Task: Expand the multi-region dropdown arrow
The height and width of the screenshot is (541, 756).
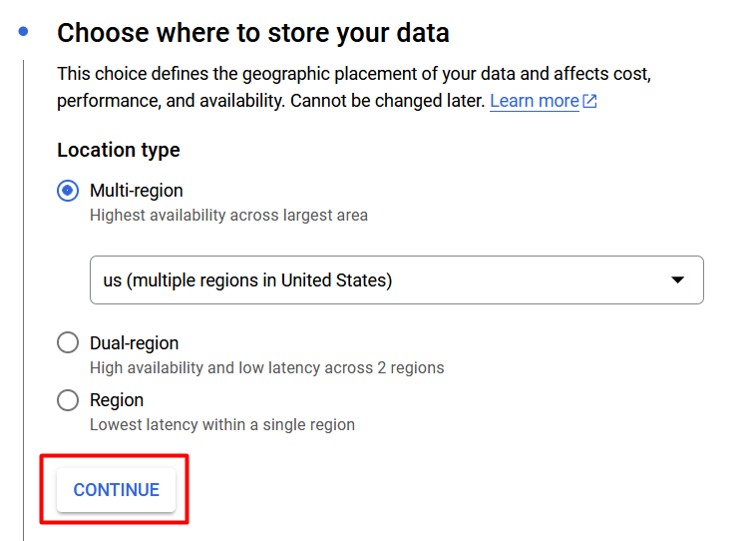Action: (x=677, y=279)
